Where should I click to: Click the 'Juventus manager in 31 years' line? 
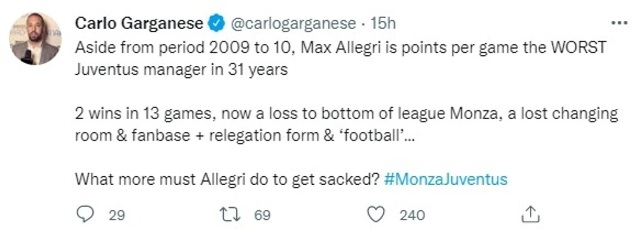pyautogui.click(x=181, y=69)
